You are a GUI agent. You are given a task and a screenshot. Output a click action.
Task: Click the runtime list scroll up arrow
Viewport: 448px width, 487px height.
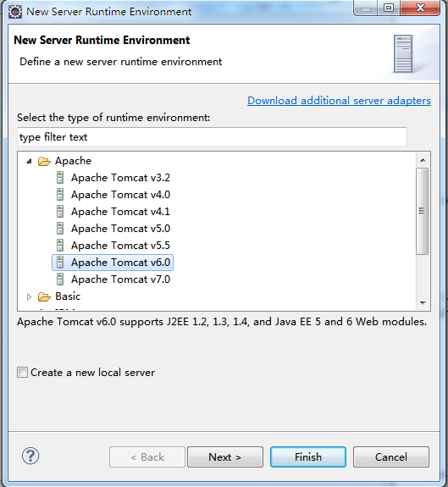423,160
